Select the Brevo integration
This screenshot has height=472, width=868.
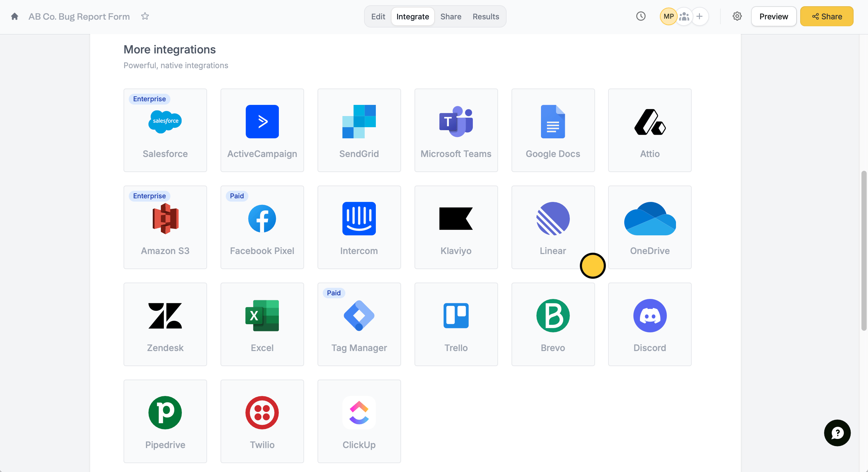[x=553, y=324]
